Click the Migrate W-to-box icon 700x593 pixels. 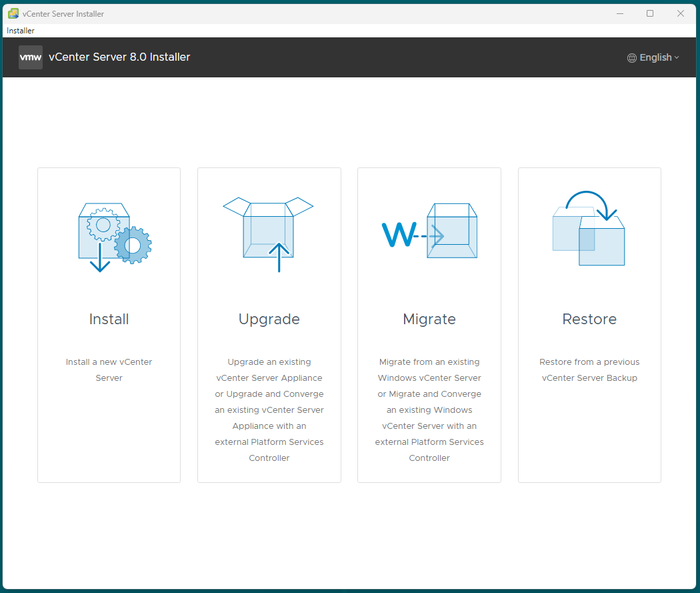click(429, 231)
